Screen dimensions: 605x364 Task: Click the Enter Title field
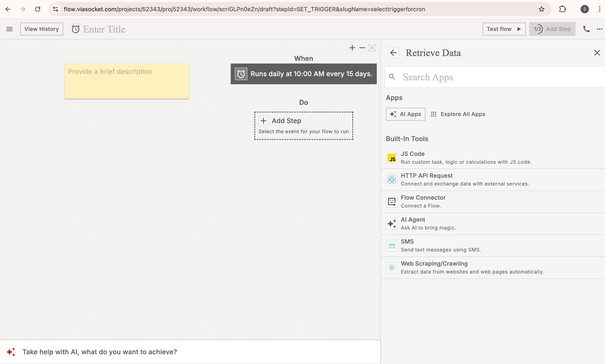104,29
